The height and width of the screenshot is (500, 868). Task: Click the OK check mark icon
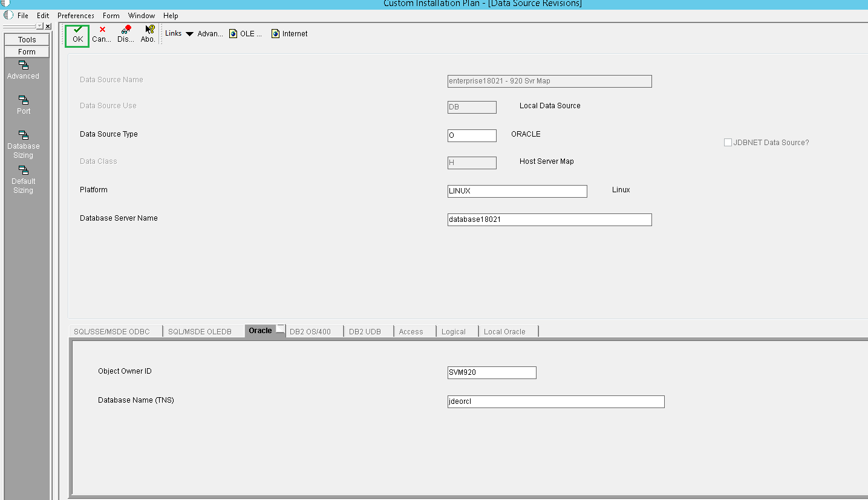77,33
